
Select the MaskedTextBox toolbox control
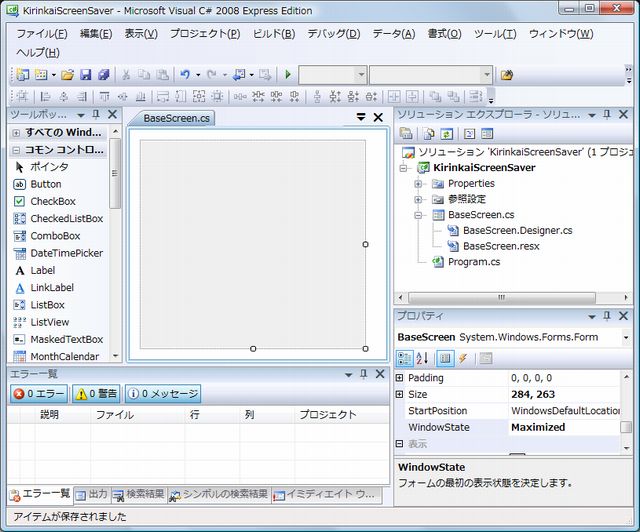(58, 339)
